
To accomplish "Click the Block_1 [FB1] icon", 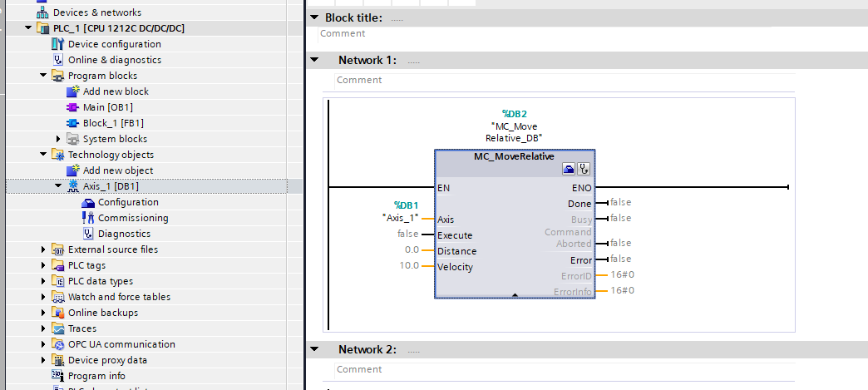I will pos(72,123).
